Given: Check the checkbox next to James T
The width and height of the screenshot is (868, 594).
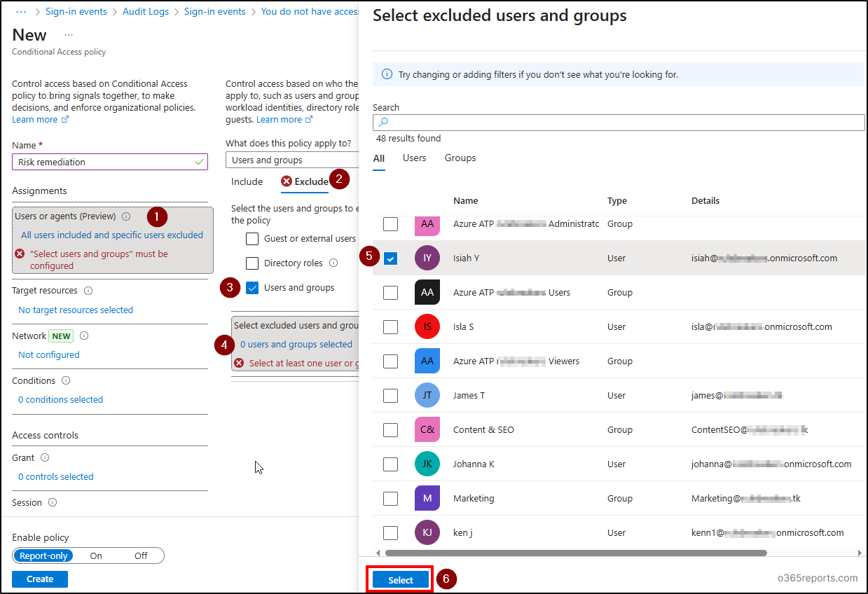Looking at the screenshot, I should coord(390,395).
